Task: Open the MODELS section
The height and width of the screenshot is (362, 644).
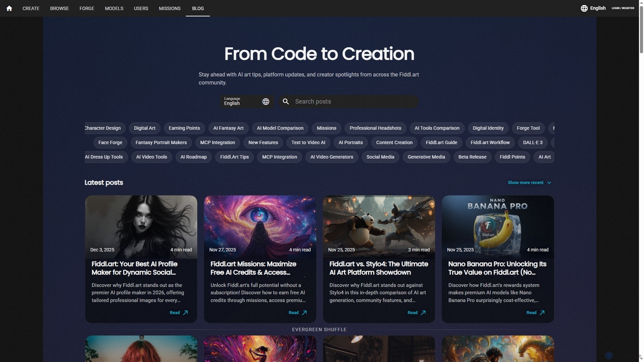Action: pyautogui.click(x=114, y=9)
